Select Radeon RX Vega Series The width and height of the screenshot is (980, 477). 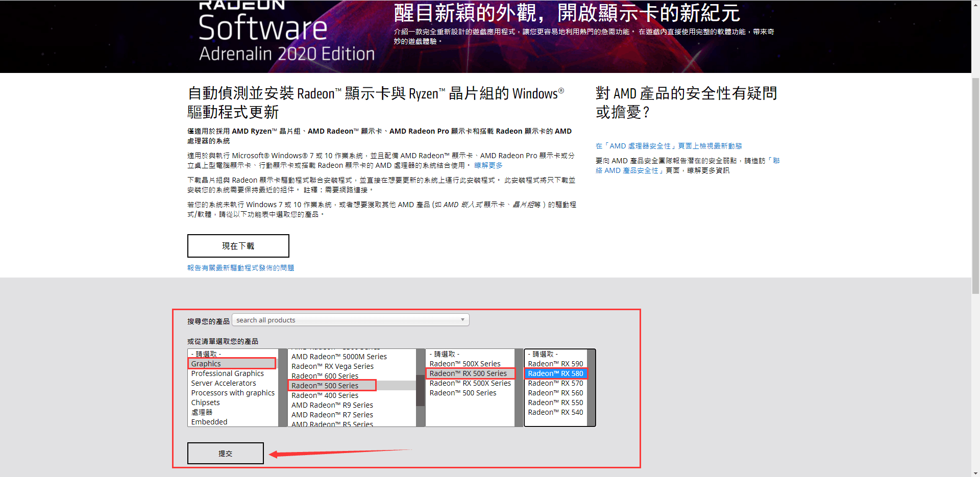point(352,366)
